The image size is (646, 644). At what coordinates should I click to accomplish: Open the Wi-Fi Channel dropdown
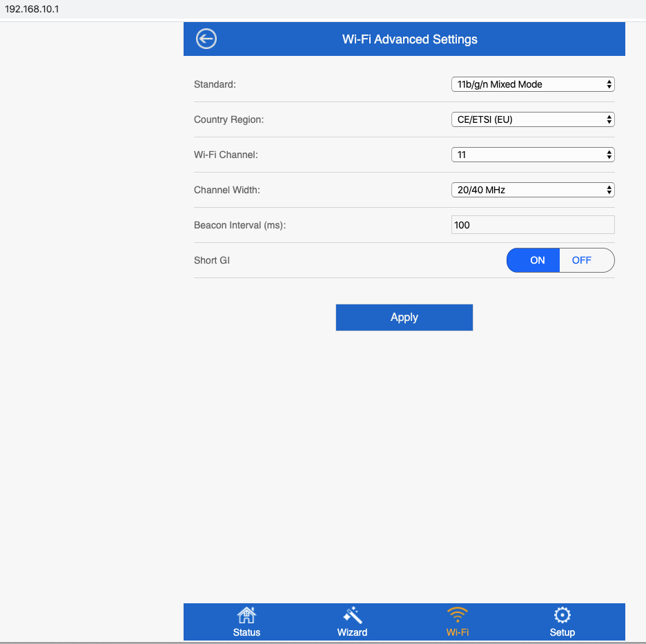533,155
